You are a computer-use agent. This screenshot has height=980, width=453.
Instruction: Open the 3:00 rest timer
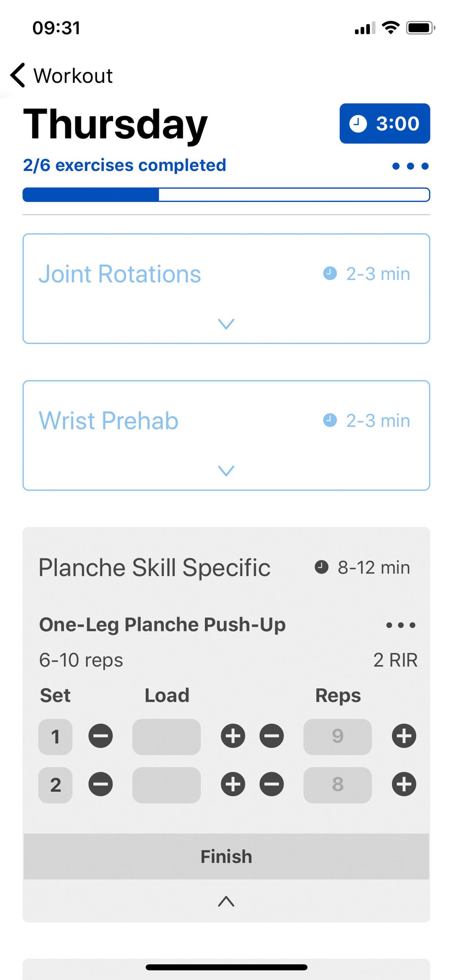pos(384,124)
